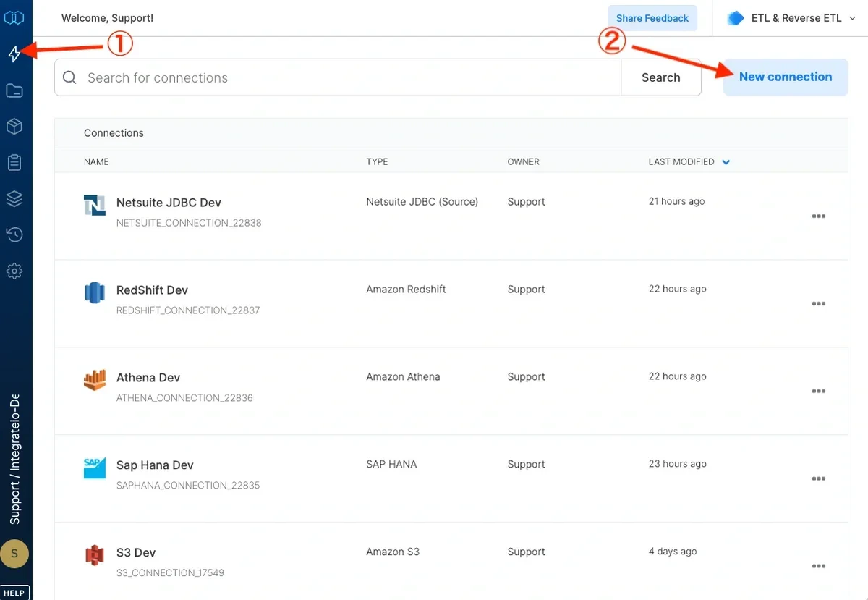Click the Search button
This screenshot has height=600, width=868.
coord(661,77)
